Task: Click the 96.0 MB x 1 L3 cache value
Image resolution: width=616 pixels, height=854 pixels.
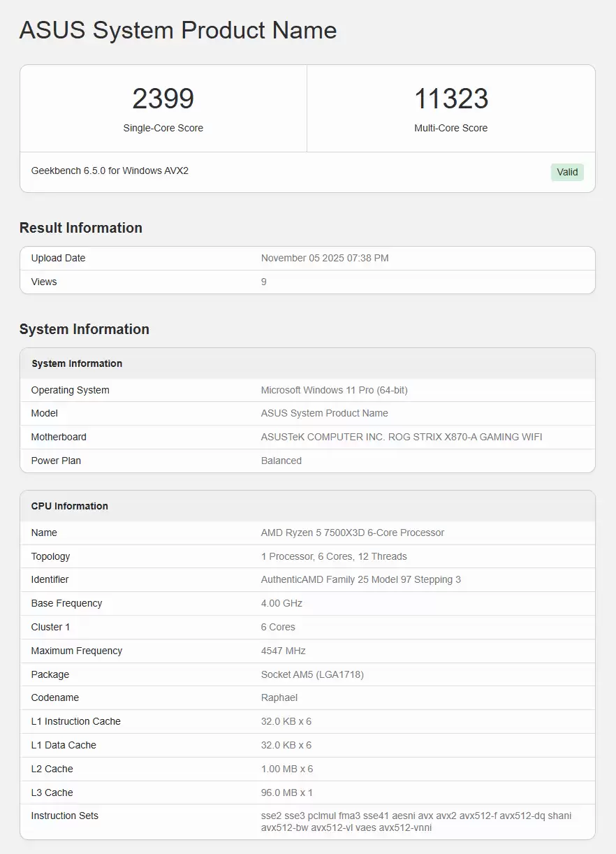Action: pos(286,793)
